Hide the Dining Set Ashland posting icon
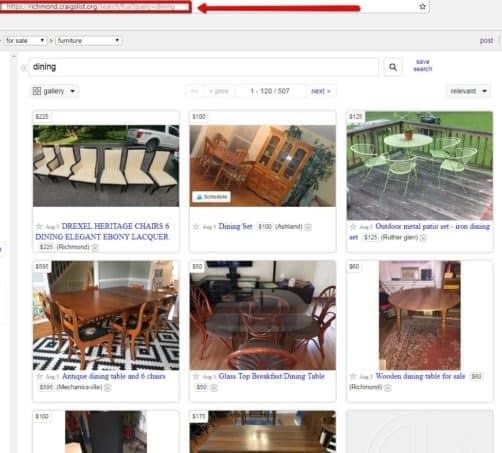Viewport: 502px width, 453px height. tap(308, 227)
